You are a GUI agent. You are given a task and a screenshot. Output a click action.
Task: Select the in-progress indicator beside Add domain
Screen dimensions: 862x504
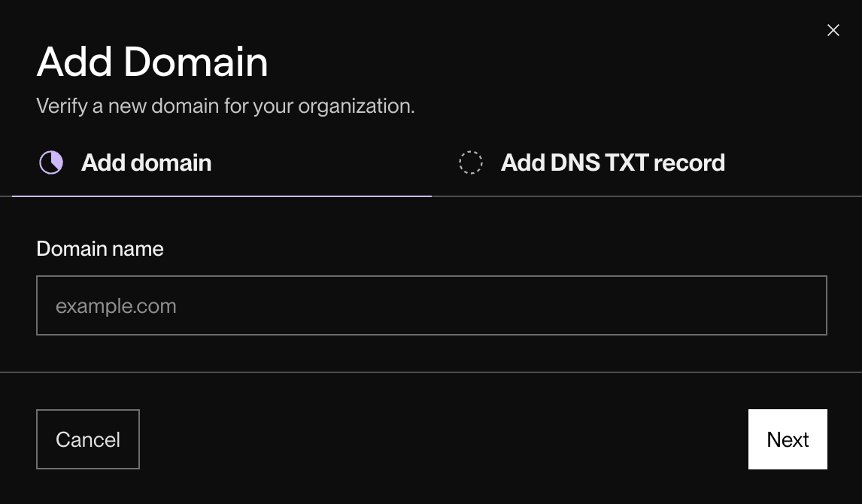(50, 162)
